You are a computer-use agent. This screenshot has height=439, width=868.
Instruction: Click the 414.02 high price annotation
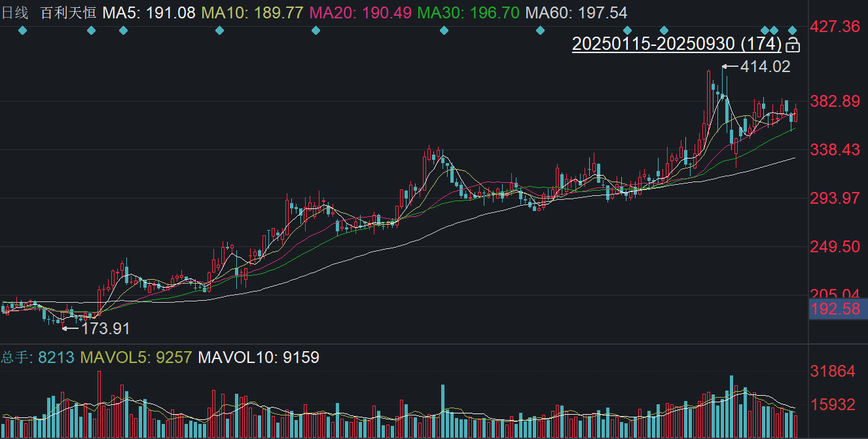coord(765,66)
